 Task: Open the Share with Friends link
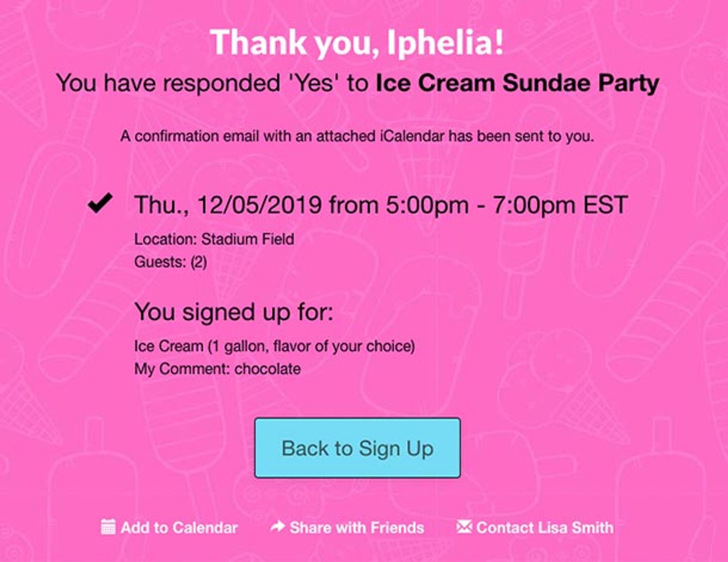(x=347, y=527)
